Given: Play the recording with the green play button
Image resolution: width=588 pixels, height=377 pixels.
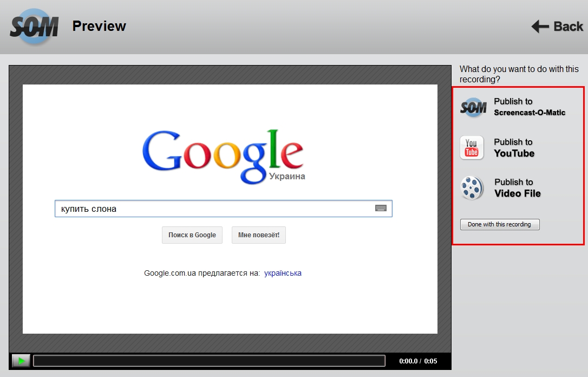Looking at the screenshot, I should tap(21, 361).
